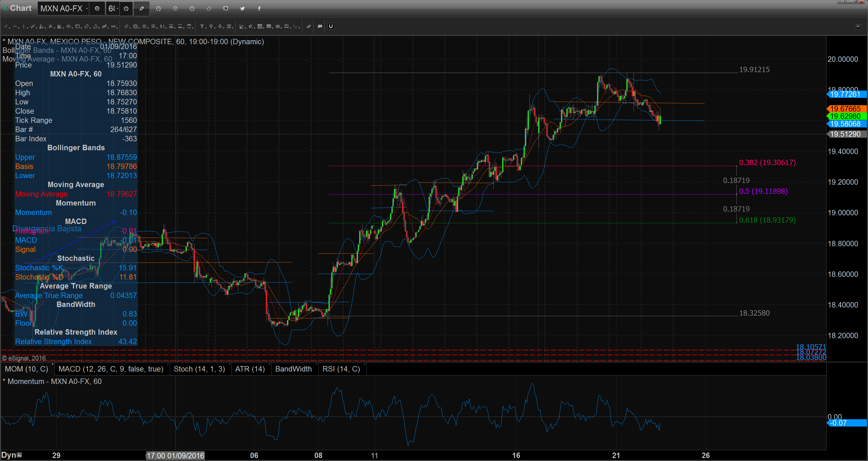Image resolution: width=868 pixels, height=461 pixels.
Task: Expand the parallel lines tool dropdown arrow
Action: point(130,27)
